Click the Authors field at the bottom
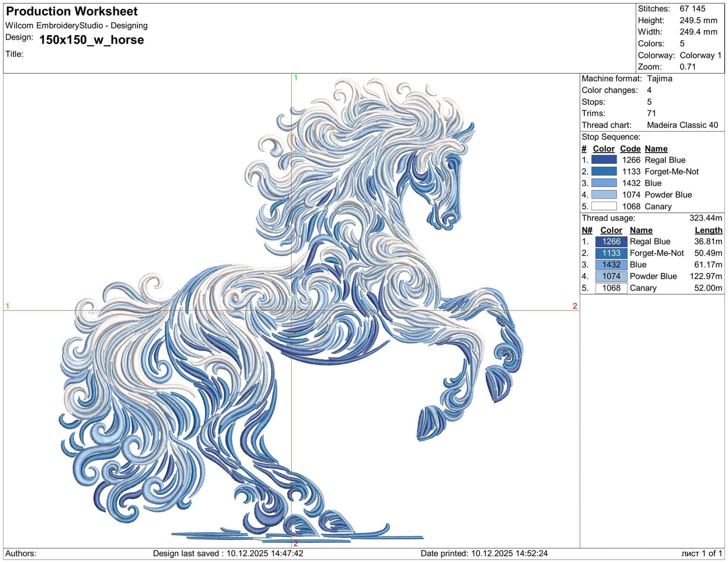The width and height of the screenshot is (728, 563). pyautogui.click(x=21, y=553)
